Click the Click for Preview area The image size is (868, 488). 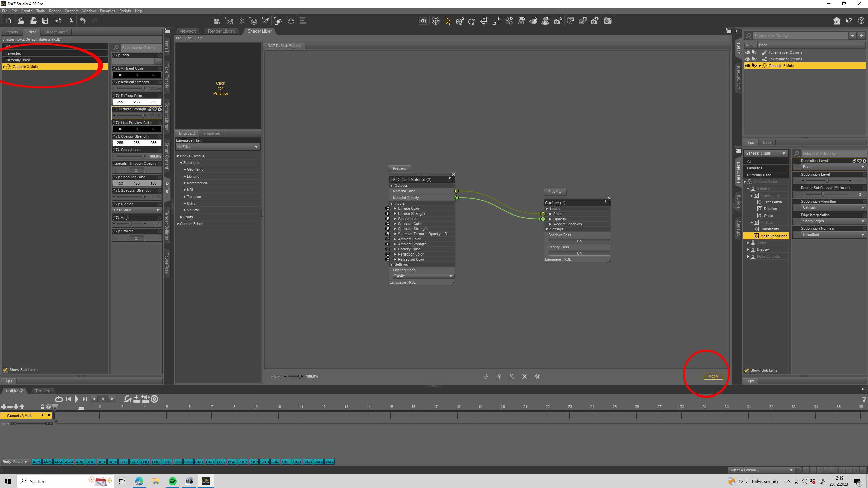click(x=220, y=88)
